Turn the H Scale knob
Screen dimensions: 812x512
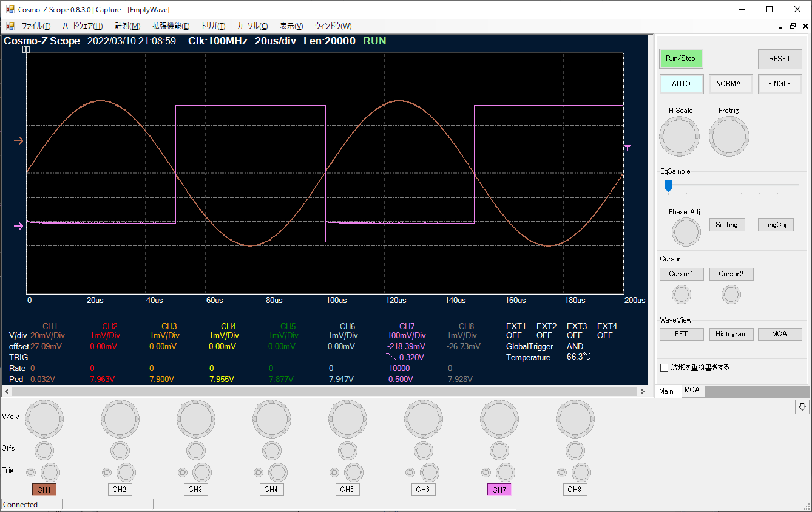click(680, 137)
